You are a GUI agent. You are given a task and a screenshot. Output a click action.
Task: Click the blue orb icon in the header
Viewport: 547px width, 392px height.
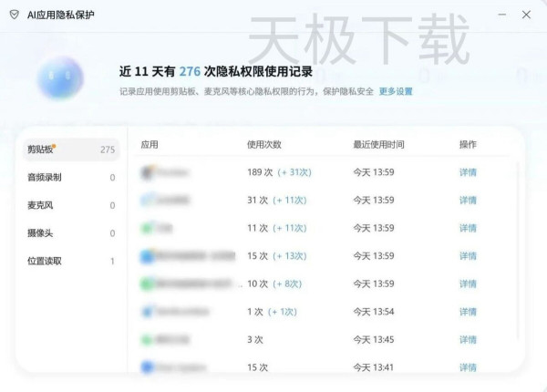(x=59, y=77)
